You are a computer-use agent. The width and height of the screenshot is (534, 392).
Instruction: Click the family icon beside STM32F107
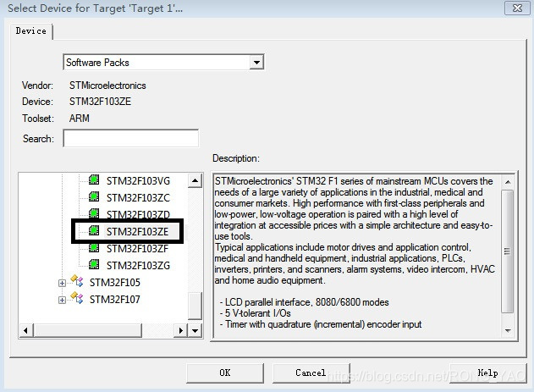coord(77,298)
